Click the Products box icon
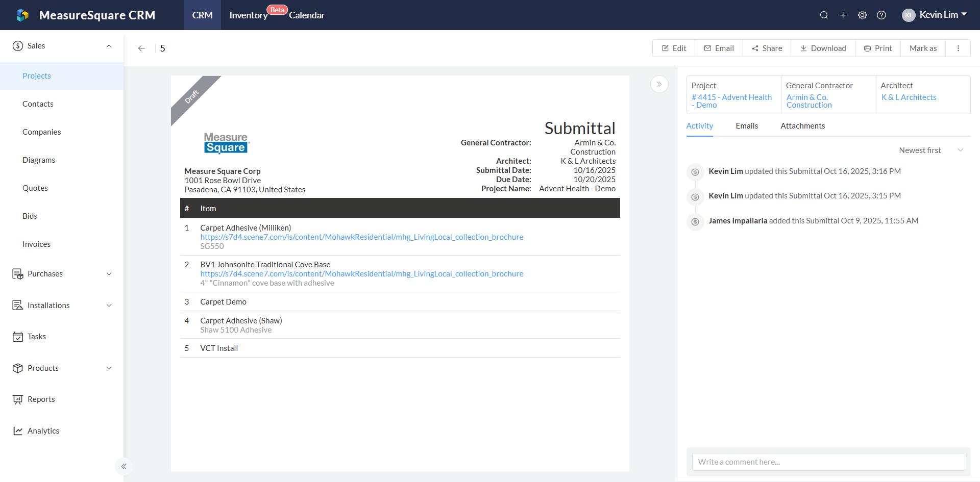Viewport: 980px width, 482px height. tap(18, 368)
